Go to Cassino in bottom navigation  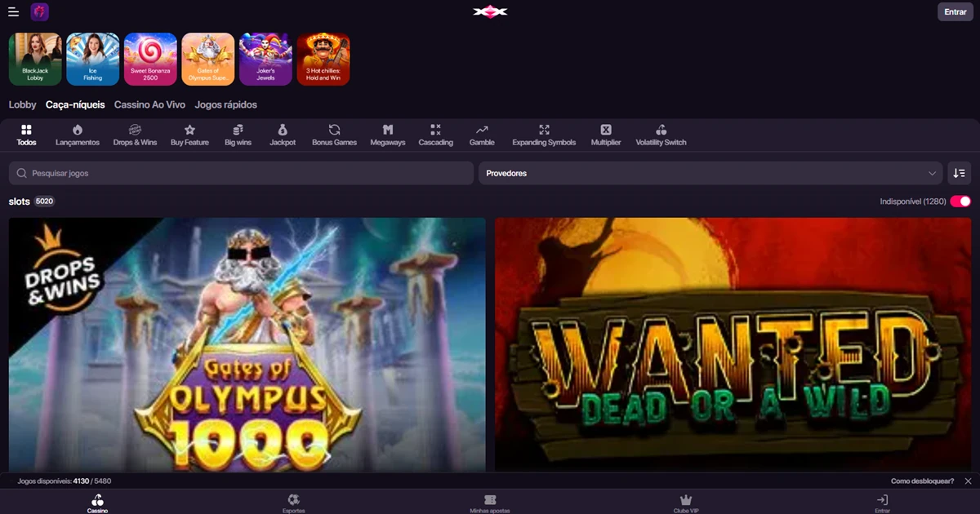pyautogui.click(x=97, y=503)
